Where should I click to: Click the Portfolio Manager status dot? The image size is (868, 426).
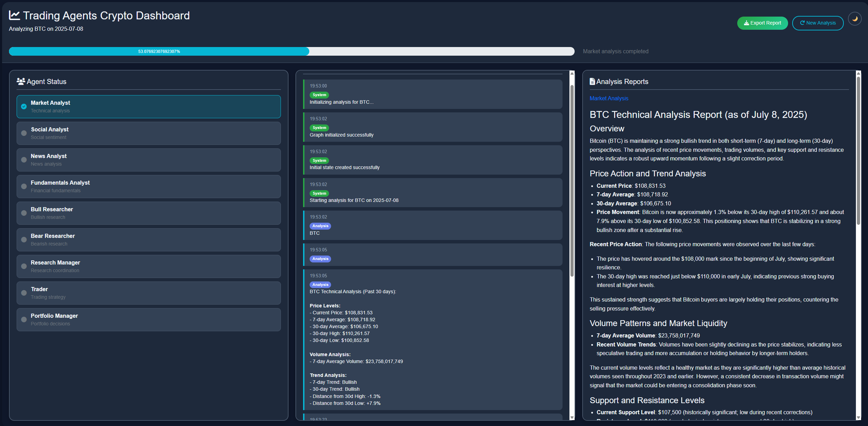click(x=24, y=319)
